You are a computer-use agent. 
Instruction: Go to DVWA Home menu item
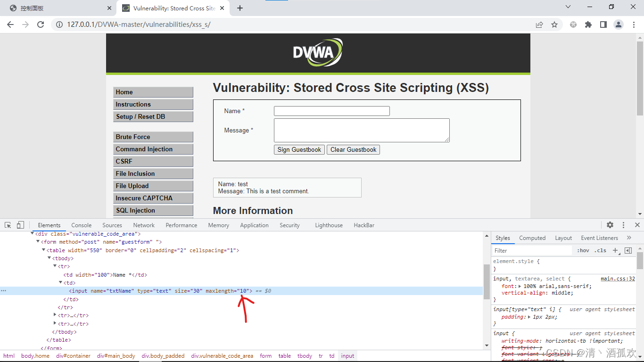coord(153,92)
